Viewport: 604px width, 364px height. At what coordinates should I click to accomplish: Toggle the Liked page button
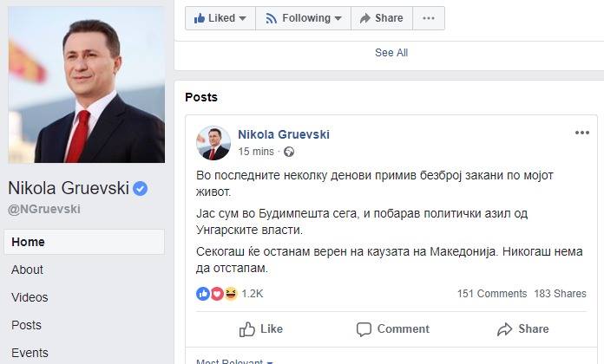(220, 18)
